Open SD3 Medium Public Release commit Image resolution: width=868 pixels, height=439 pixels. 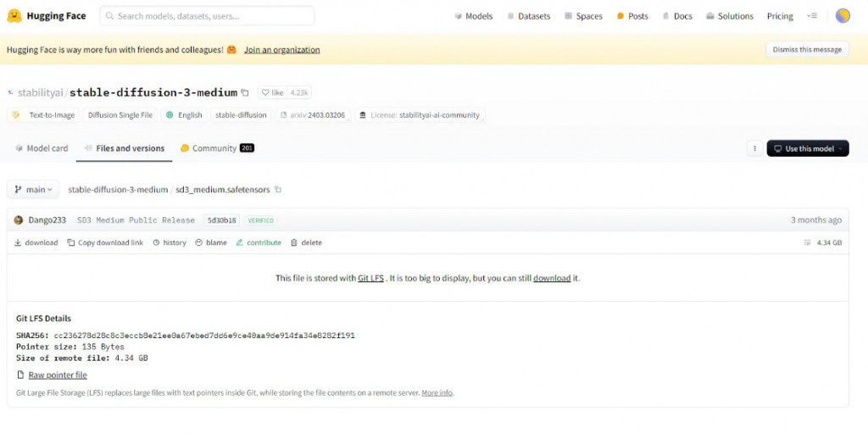tap(136, 219)
